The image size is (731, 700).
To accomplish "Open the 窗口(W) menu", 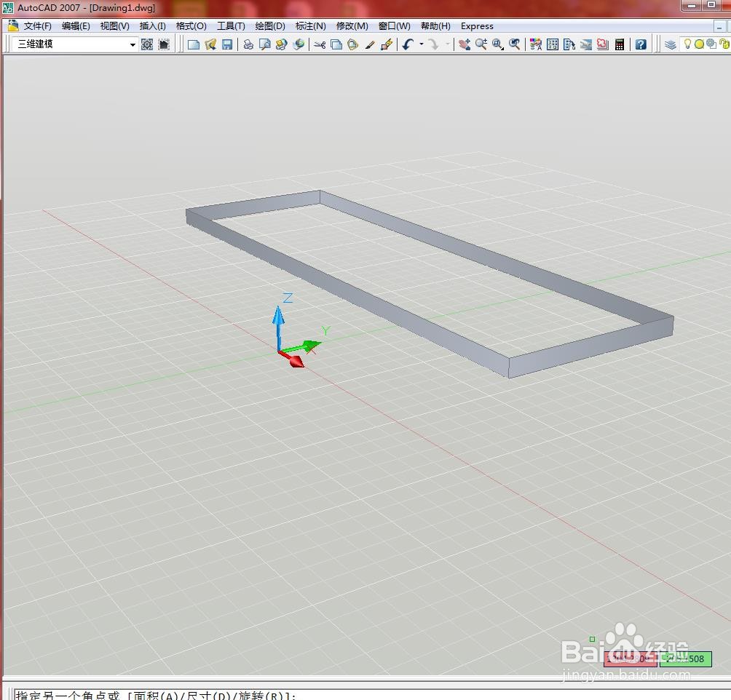I will pyautogui.click(x=395, y=26).
